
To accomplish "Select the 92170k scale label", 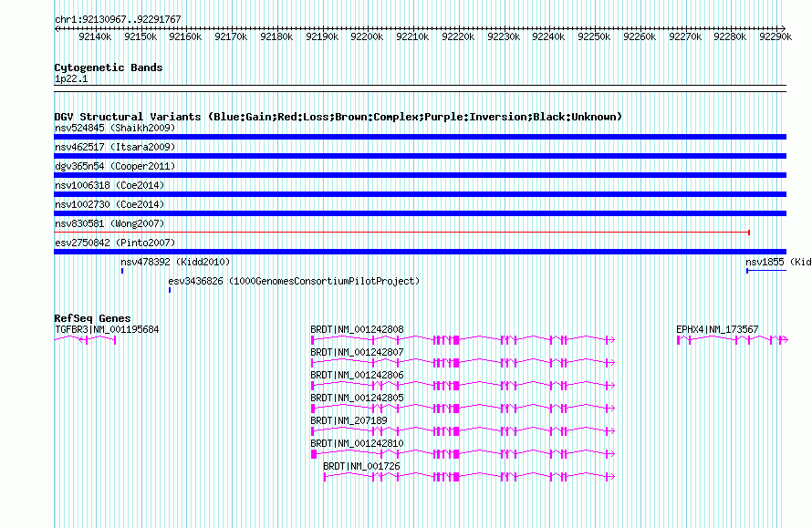I will [x=231, y=36].
